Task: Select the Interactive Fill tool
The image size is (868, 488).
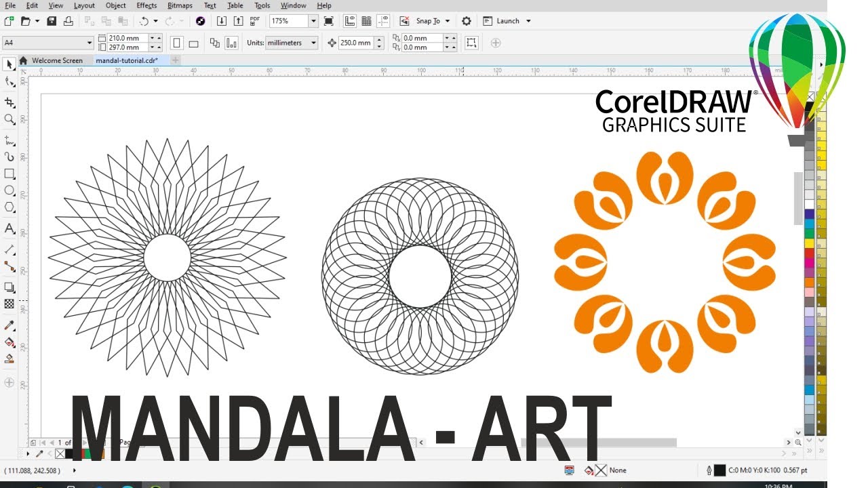Action: point(9,342)
